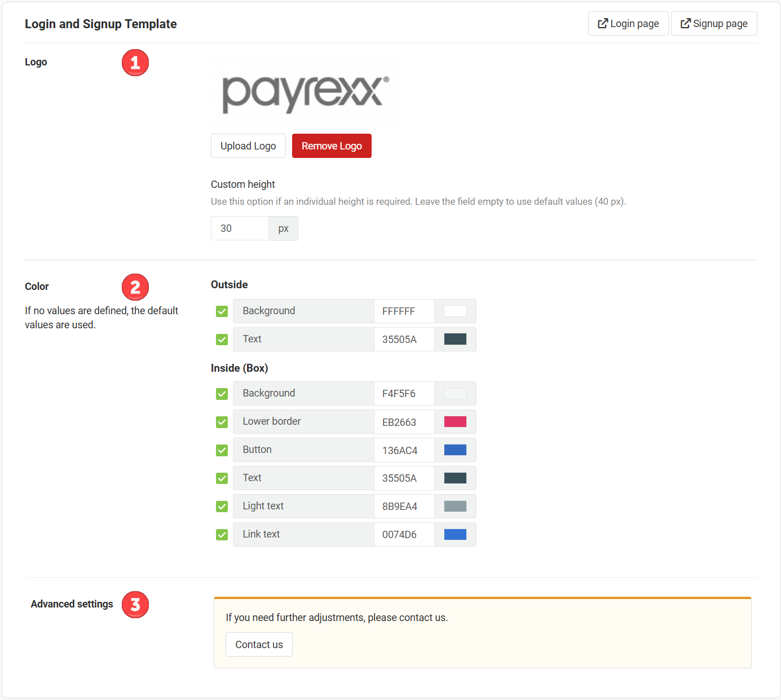781x700 pixels.
Task: Open the Login page link button
Action: 628,24
